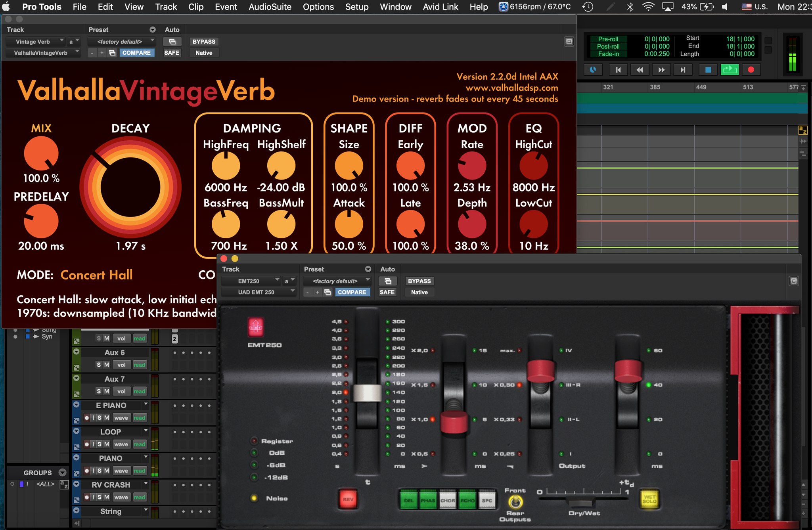Record-enable the RV CRASH track
Viewport: 812px width, 530px height.
coord(86,497)
